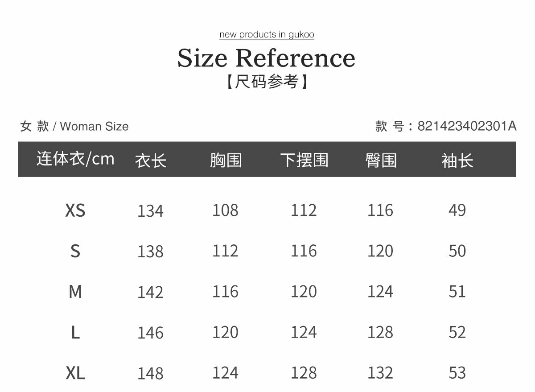The height and width of the screenshot is (392, 535).
Task: Select the 衣长 column header
Action: click(151, 161)
